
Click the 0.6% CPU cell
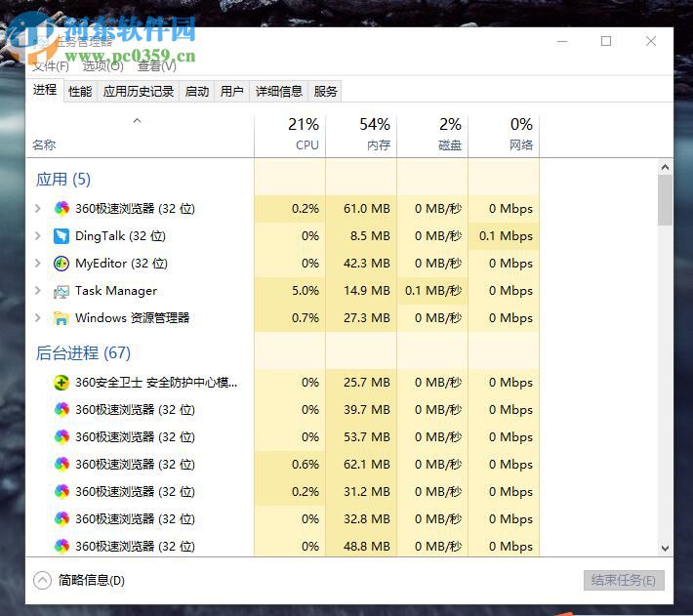click(290, 465)
